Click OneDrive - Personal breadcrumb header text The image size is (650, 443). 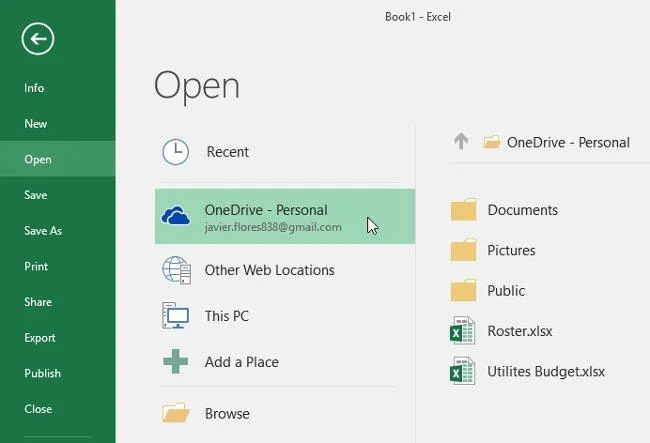pyautogui.click(x=568, y=143)
